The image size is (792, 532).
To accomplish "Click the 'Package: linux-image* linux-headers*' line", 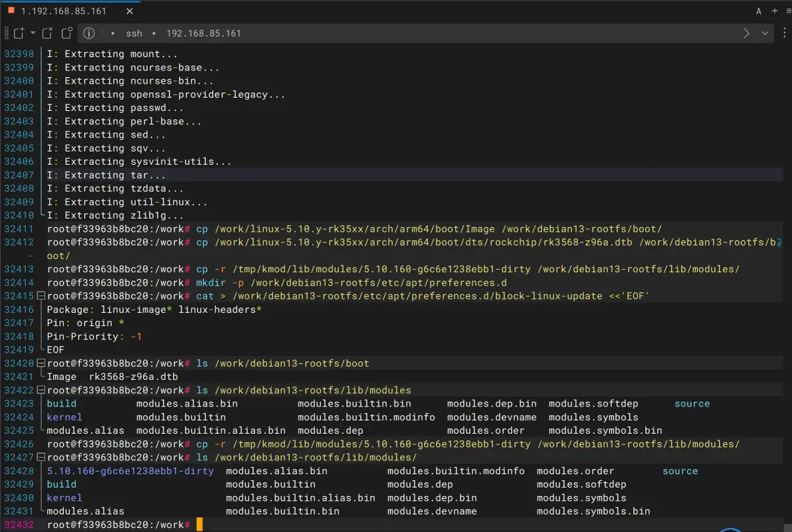I will [154, 310].
